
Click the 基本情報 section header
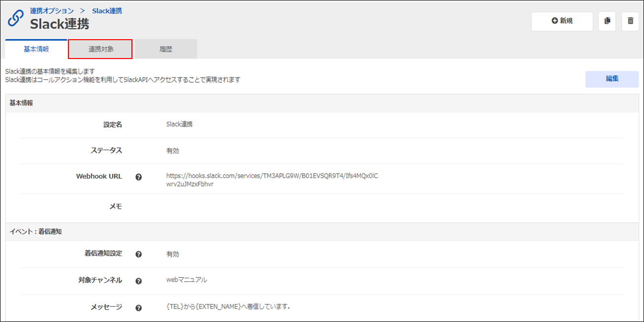322,103
